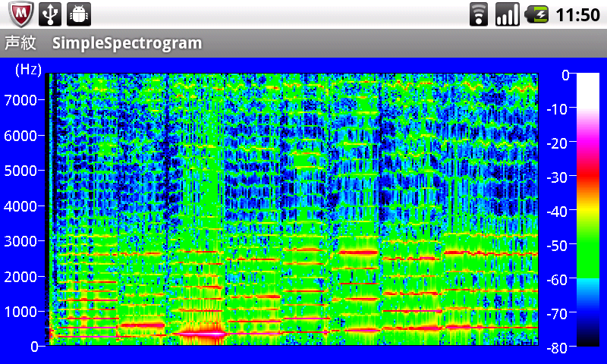Tap the USB connection status icon
The width and height of the screenshot is (607, 364).
click(50, 14)
